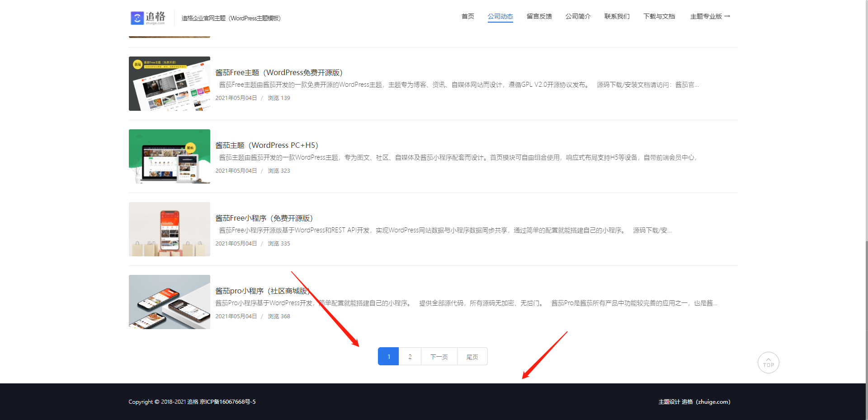Click the text 浏览 323
868x420 pixels.
tap(279, 170)
